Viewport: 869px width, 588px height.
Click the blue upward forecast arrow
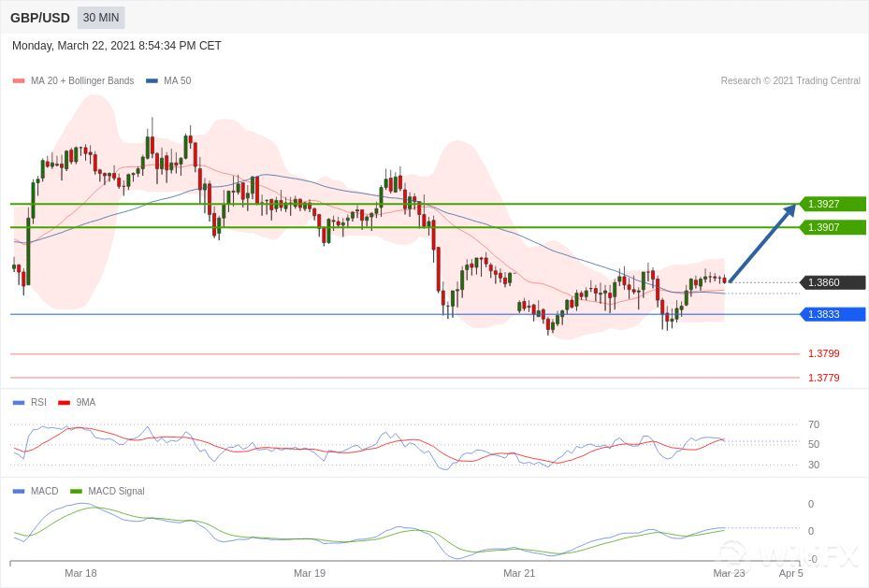coord(762,243)
